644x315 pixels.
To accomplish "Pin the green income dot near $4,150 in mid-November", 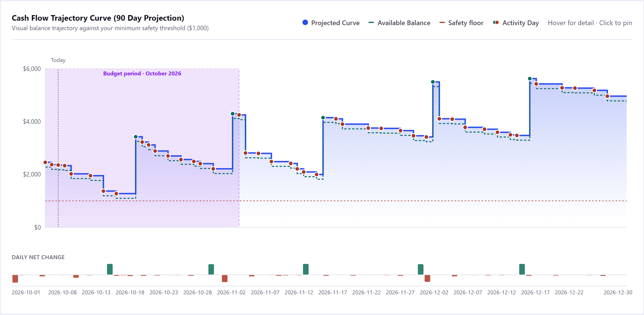I will [323, 118].
